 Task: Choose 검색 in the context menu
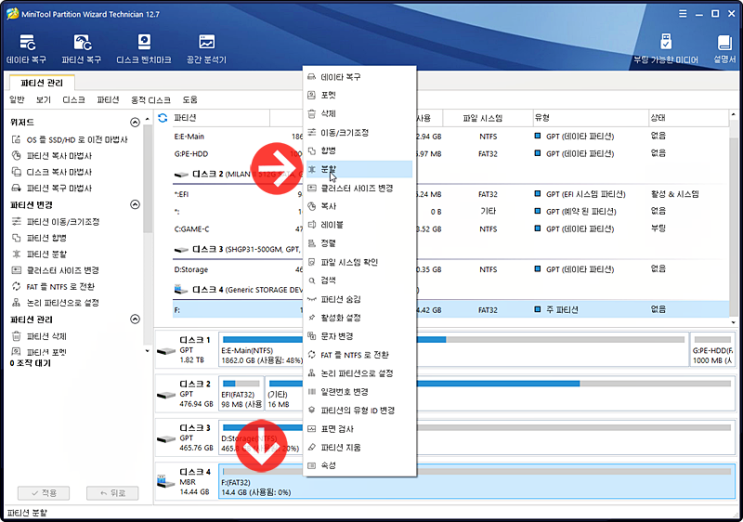pyautogui.click(x=359, y=280)
